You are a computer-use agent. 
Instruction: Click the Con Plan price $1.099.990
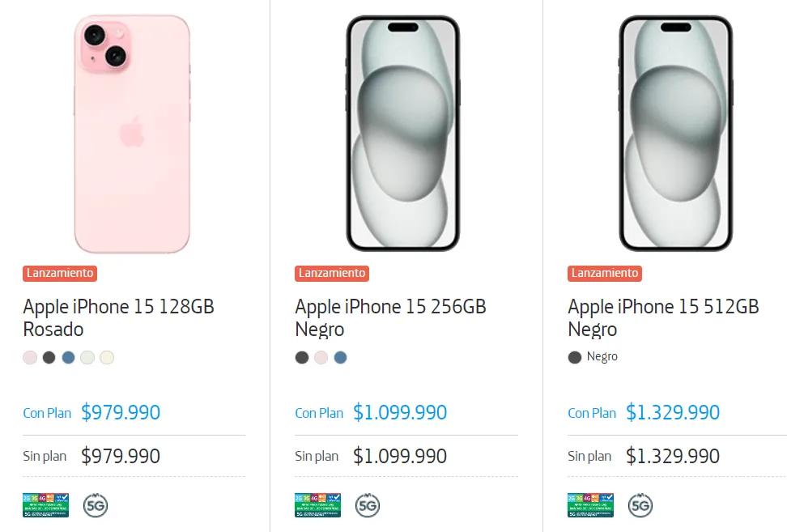point(399,412)
